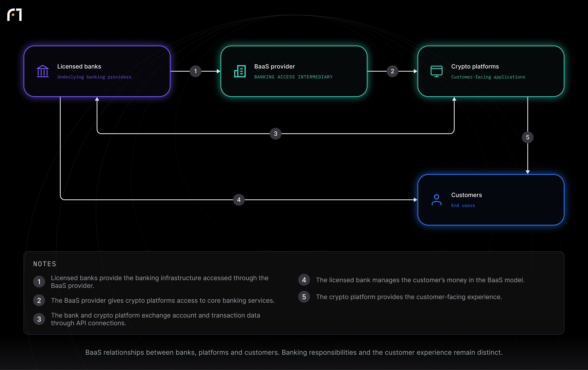The width and height of the screenshot is (588, 370).
Task: Select the "BaaS provider" title
Action: [275, 66]
